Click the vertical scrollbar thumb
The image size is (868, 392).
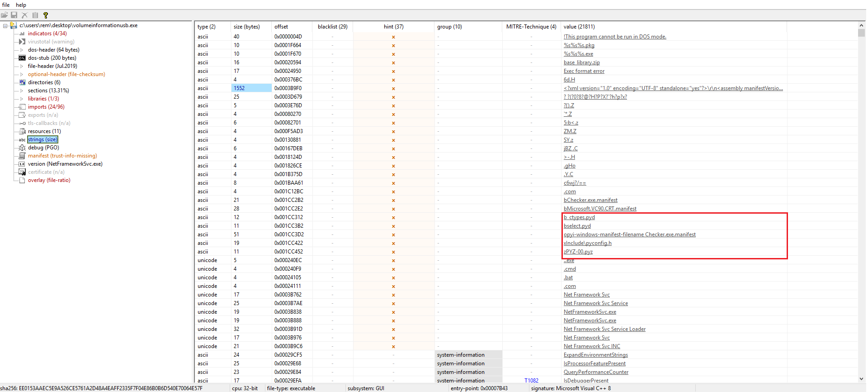click(862, 33)
